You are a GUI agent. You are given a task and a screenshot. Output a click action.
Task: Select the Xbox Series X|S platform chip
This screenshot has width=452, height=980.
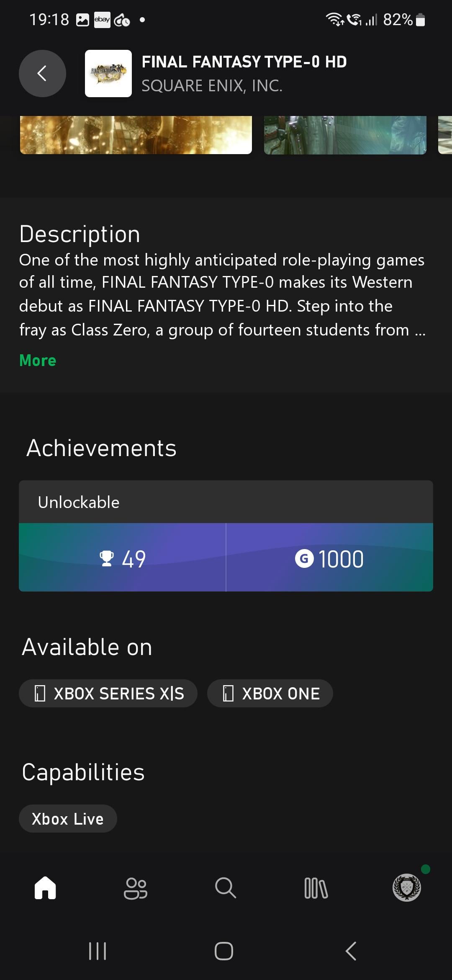(108, 694)
